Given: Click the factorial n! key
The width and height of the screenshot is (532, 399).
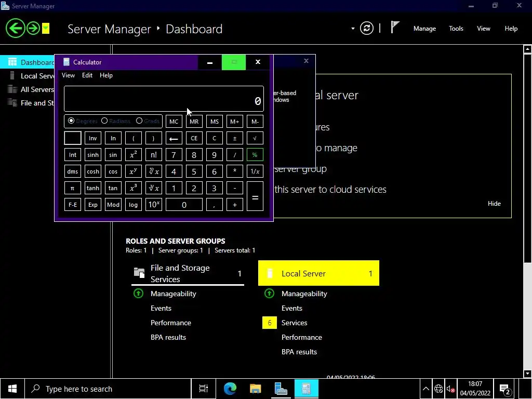Looking at the screenshot, I should coord(154,155).
